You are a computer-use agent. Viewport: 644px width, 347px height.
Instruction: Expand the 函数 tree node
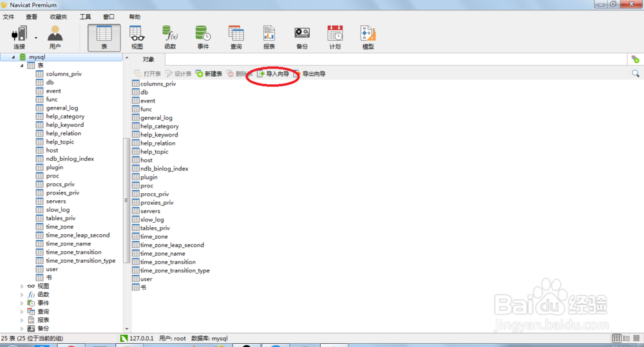pos(22,295)
